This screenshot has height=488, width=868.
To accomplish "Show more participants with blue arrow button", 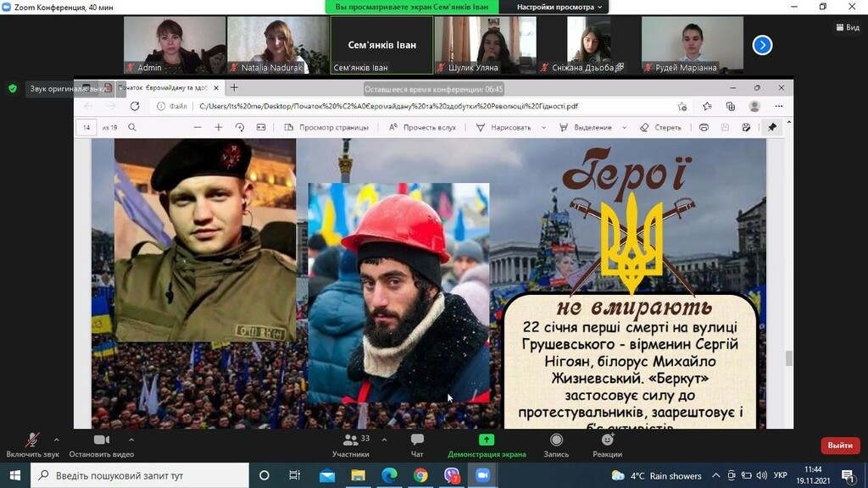I will (762, 46).
